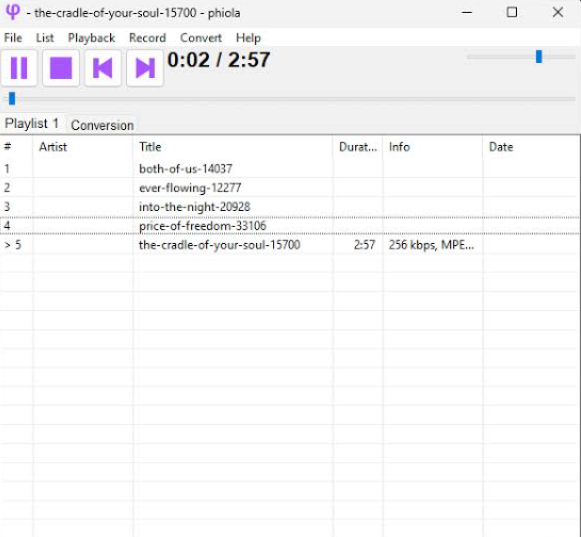The height and width of the screenshot is (537, 581).
Task: Open the Convert menu
Action: click(201, 38)
